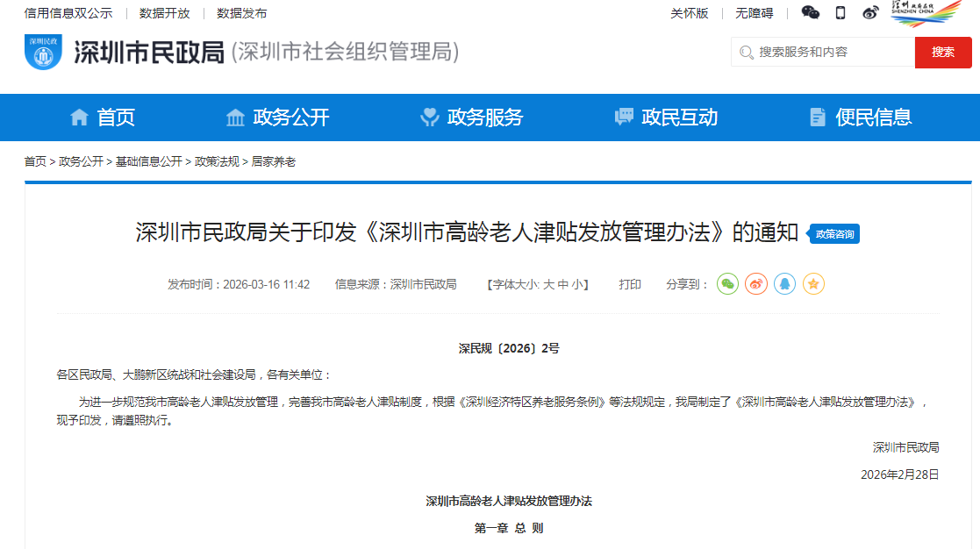
Task: Open the WeChat icon in the top bar
Action: click(x=810, y=12)
